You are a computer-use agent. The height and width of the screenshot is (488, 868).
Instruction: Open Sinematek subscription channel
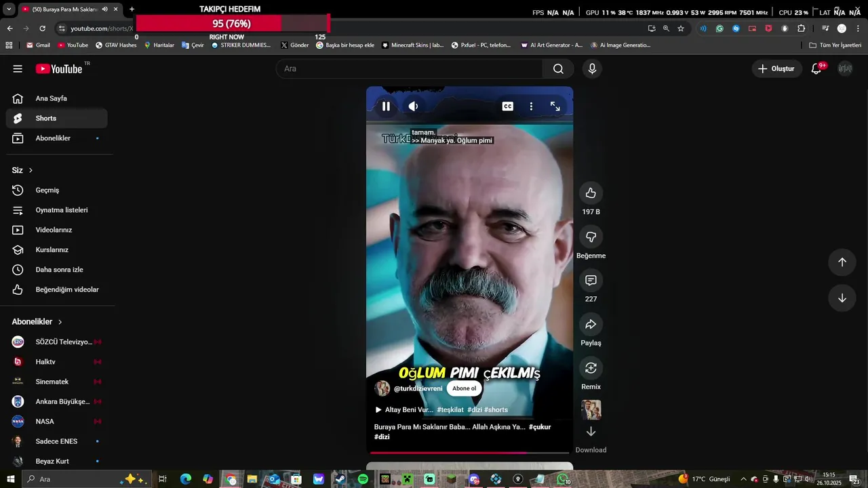(57, 382)
